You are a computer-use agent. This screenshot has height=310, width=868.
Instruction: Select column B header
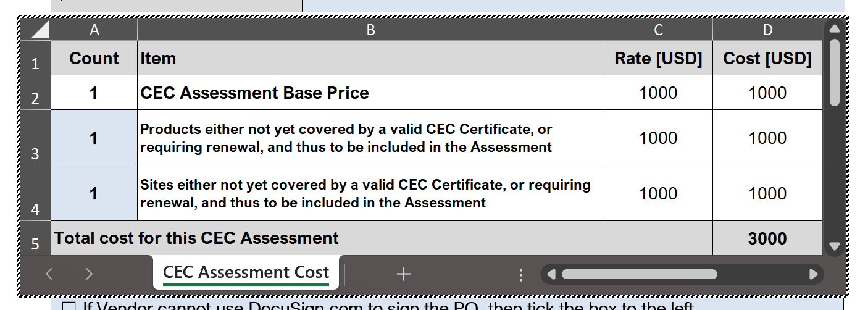pyautogui.click(x=370, y=30)
